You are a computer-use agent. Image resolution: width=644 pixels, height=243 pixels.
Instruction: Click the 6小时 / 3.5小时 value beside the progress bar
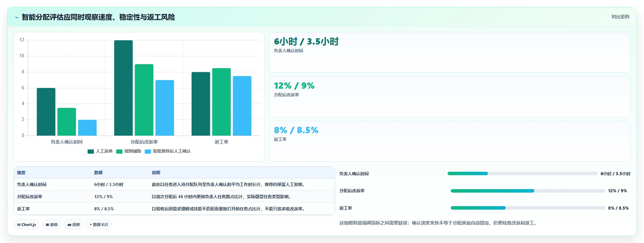click(x=615, y=174)
